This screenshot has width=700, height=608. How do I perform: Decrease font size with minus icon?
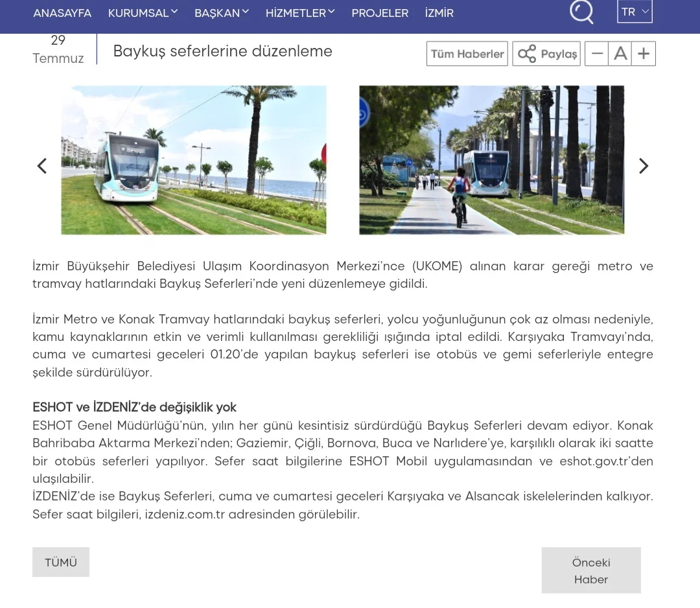click(596, 54)
